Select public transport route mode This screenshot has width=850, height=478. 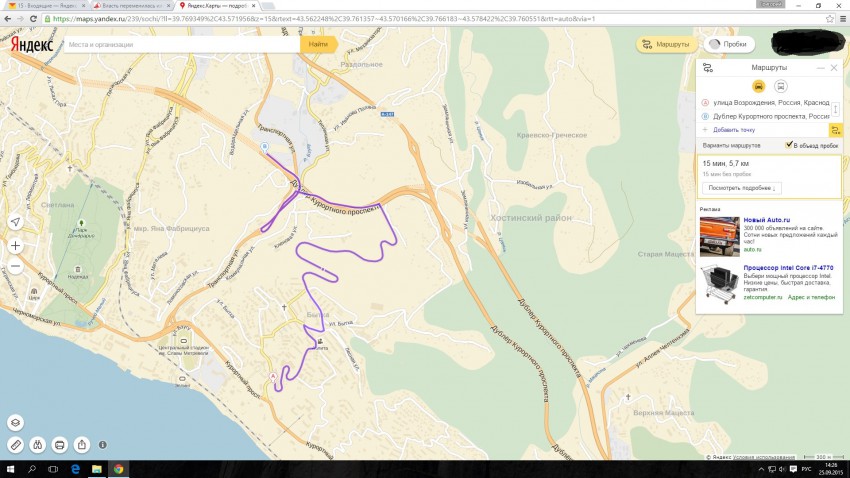781,86
